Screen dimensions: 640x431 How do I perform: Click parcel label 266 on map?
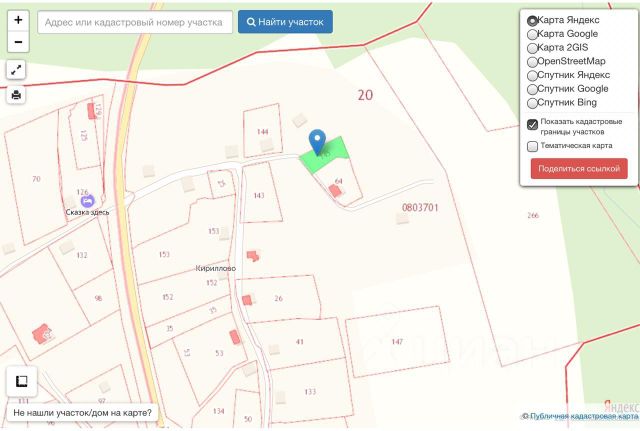(533, 215)
